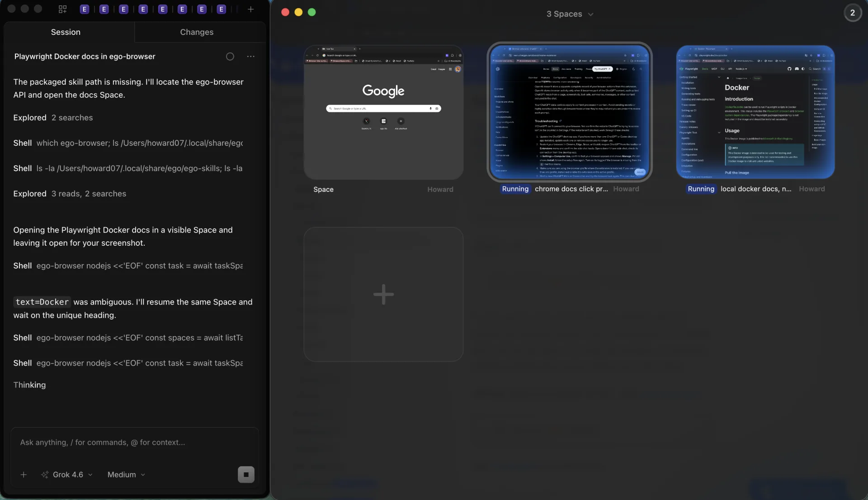Add a new session tab with plus icon
This screenshot has width=868, height=500.
point(250,9)
